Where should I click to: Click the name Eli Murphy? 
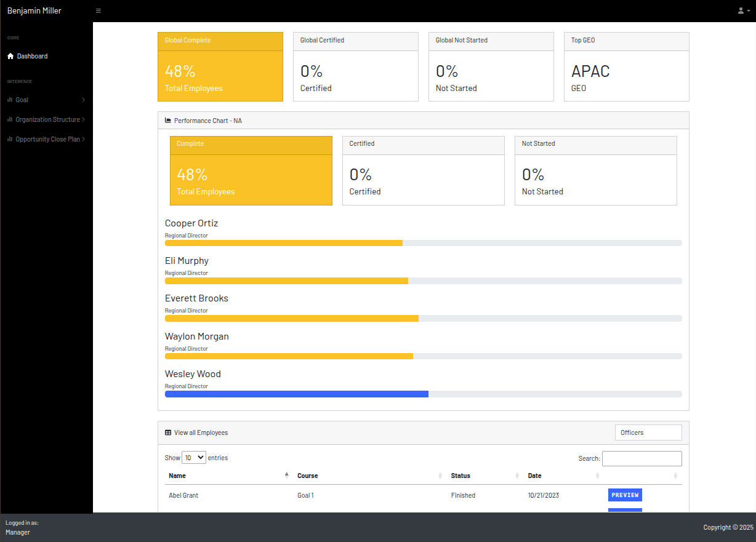tap(187, 261)
